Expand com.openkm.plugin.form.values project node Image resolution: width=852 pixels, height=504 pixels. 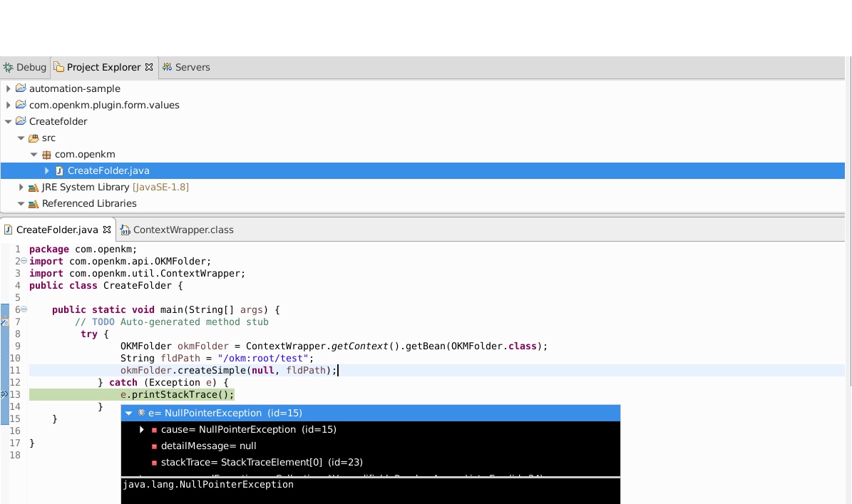pyautogui.click(x=8, y=105)
